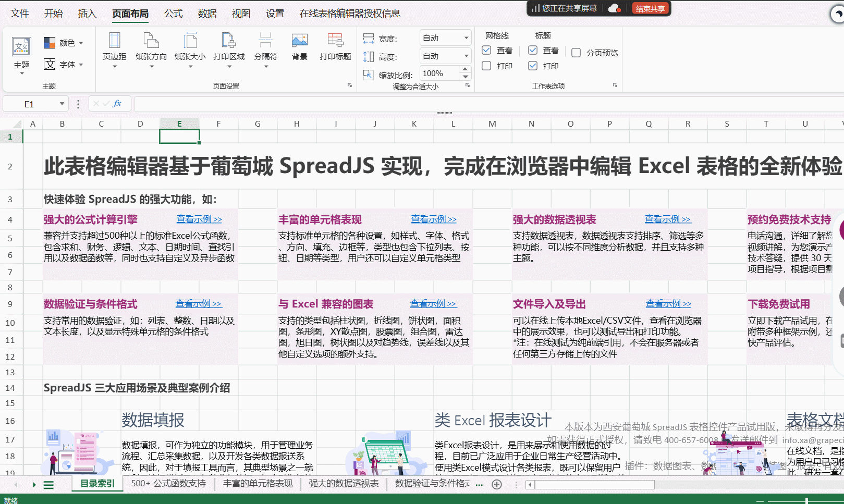Image resolution: width=844 pixels, height=504 pixels.
Task: Decrease 缩放比例 with the down stepper
Action: pyautogui.click(x=466, y=77)
